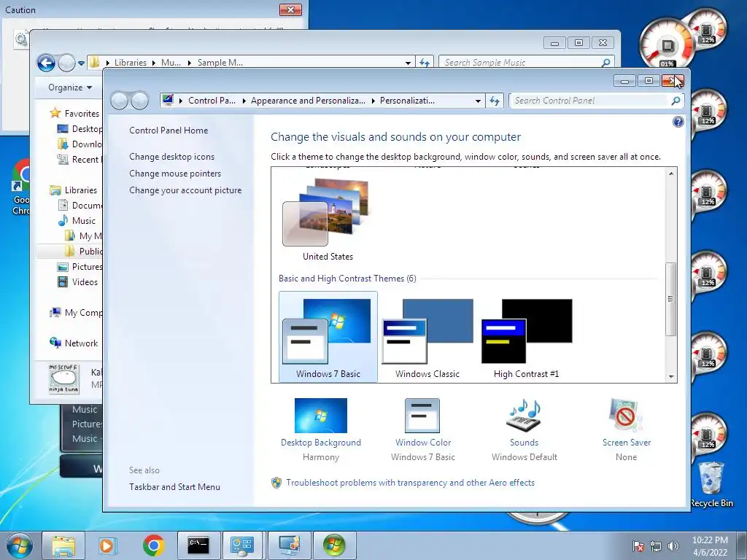Open Windows Explorer from the taskbar
The width and height of the screenshot is (747, 560).
pyautogui.click(x=64, y=545)
